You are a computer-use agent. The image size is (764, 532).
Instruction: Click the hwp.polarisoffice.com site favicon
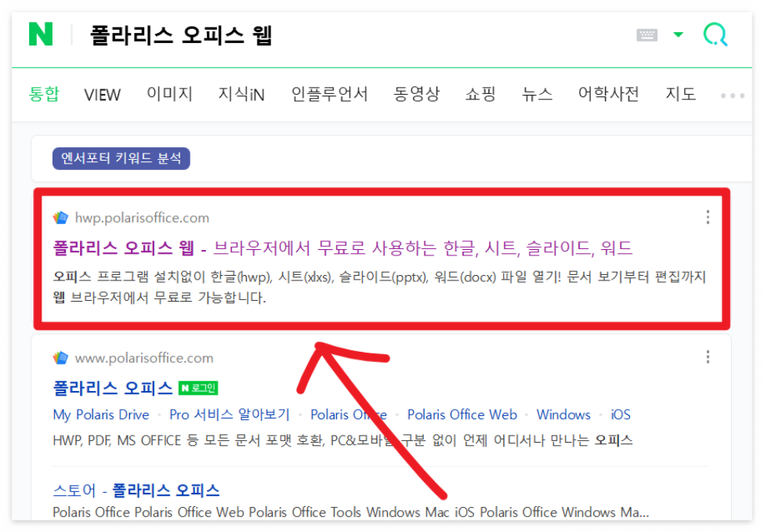(62, 217)
